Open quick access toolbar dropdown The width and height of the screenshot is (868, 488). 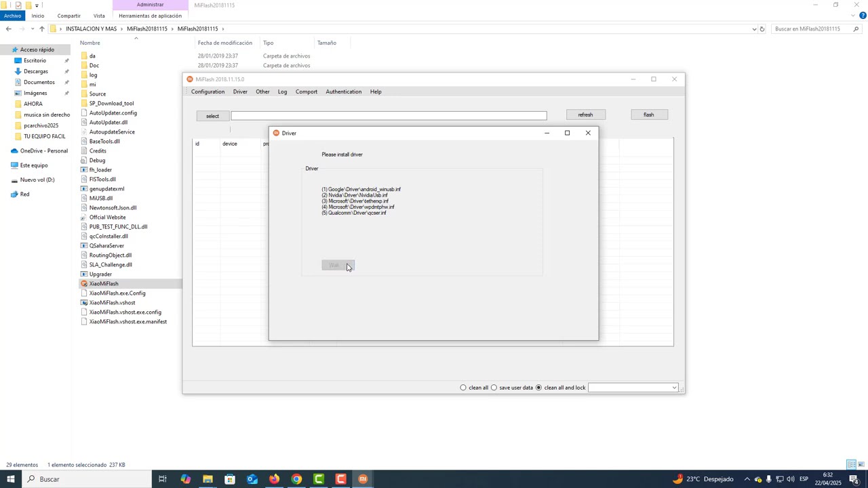click(37, 5)
